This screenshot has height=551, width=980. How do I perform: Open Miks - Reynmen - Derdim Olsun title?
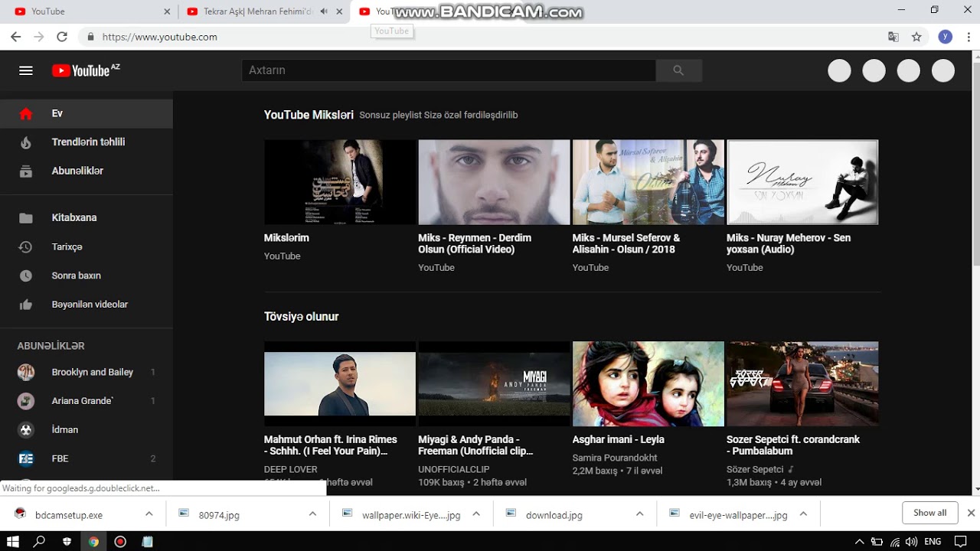click(475, 243)
